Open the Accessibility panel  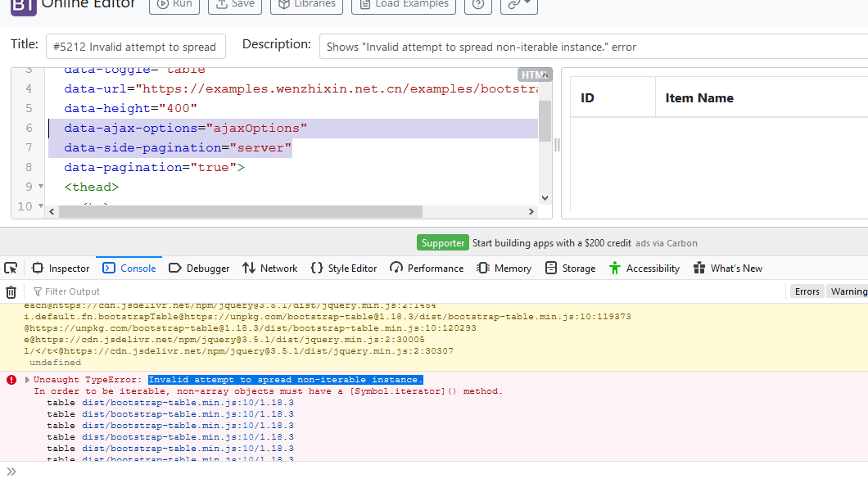pyautogui.click(x=644, y=268)
